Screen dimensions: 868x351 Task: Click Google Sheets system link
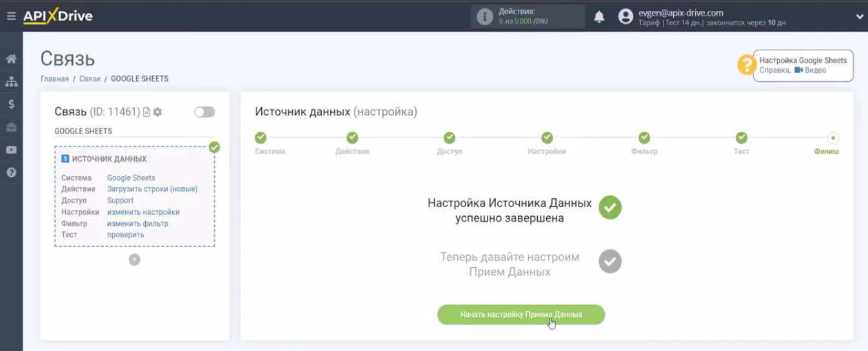coord(131,178)
